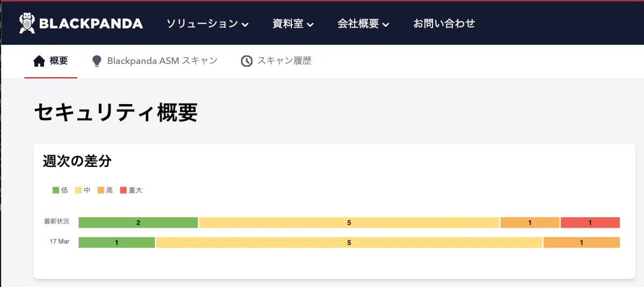644x287 pixels.
Task: Click the red critical segment in 最新状況 bar
Action: point(590,223)
